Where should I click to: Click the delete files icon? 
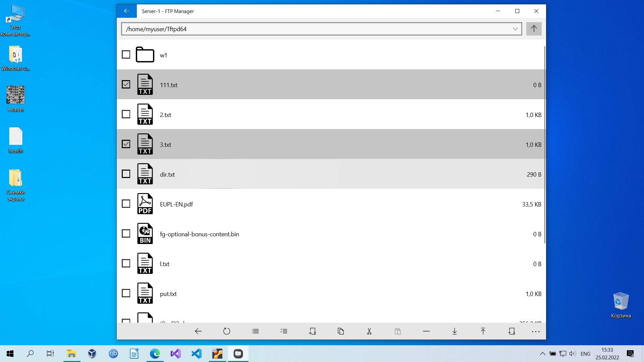tap(426, 331)
